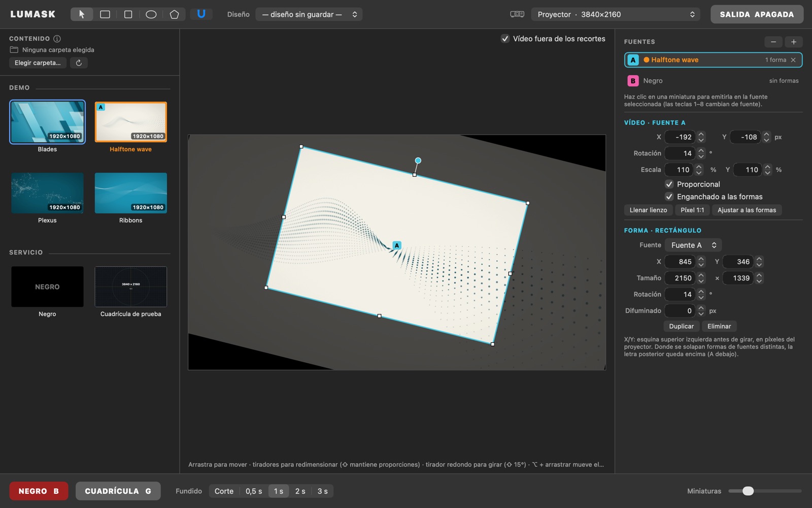Click the info icon beside CONTENIDO
This screenshot has height=508, width=812.
pos(57,39)
